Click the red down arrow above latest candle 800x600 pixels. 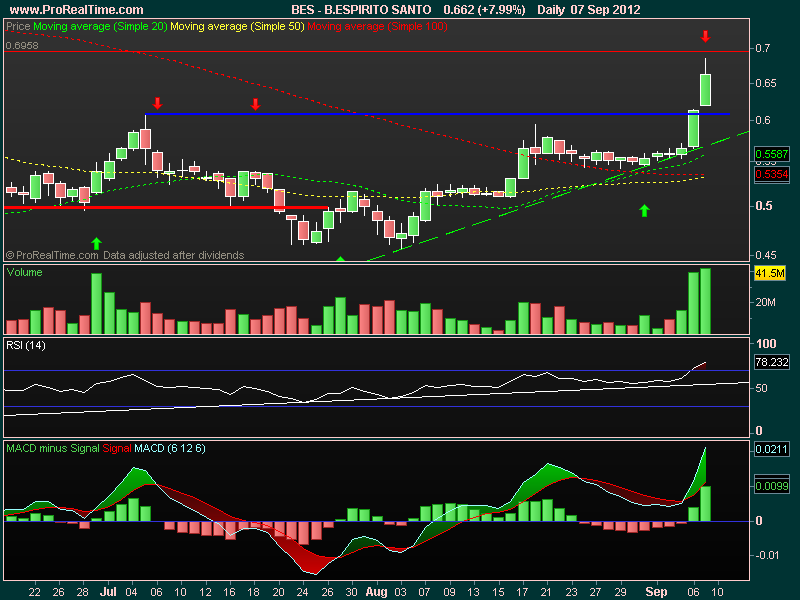pyautogui.click(x=705, y=36)
